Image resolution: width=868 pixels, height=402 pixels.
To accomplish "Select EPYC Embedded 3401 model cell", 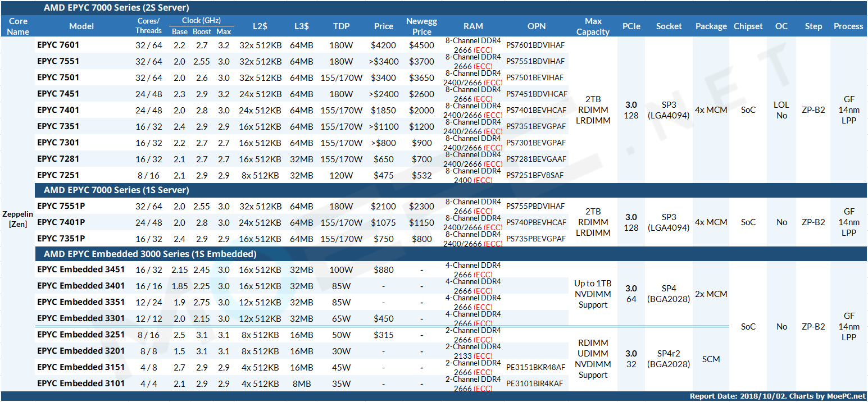I will pyautogui.click(x=81, y=286).
